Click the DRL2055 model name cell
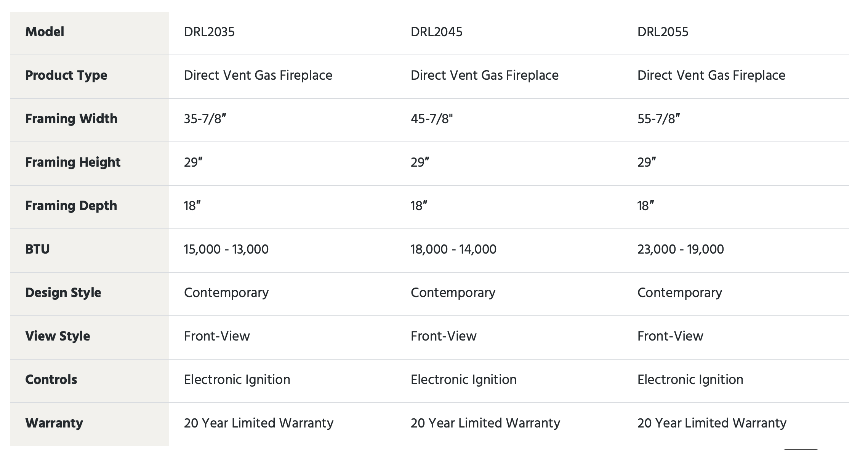The height and width of the screenshot is (450, 868). click(x=663, y=32)
